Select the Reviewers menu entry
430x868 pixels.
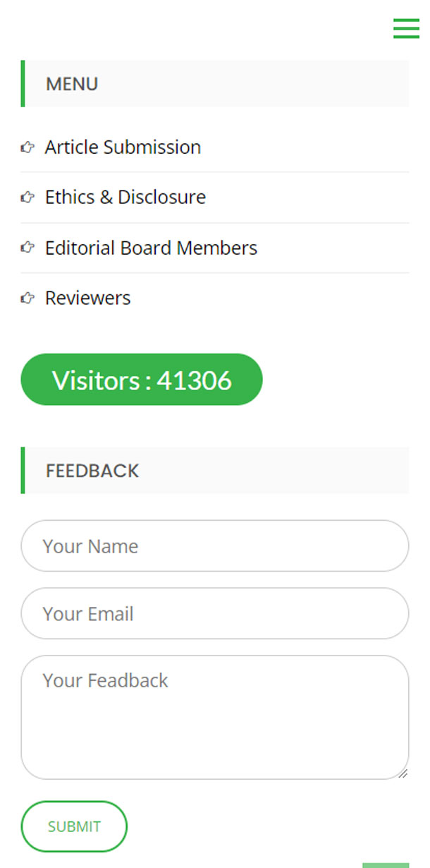tap(88, 298)
